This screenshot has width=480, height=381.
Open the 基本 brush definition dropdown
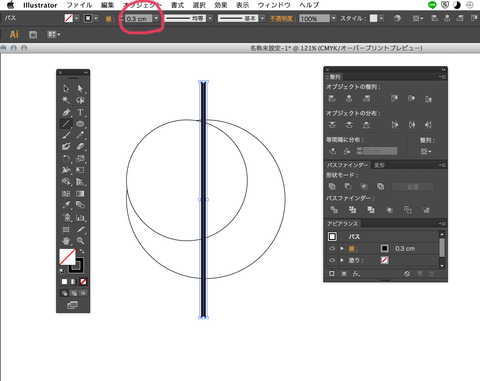263,18
